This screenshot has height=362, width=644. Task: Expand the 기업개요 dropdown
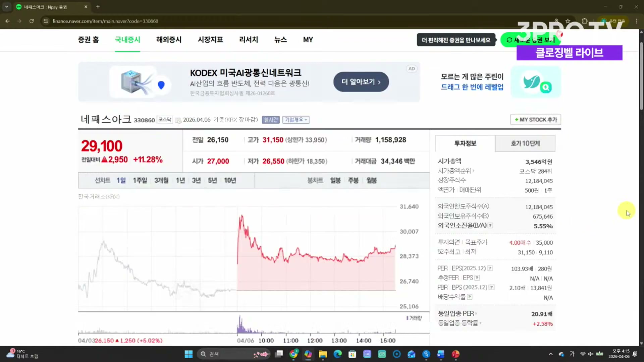tap(296, 120)
